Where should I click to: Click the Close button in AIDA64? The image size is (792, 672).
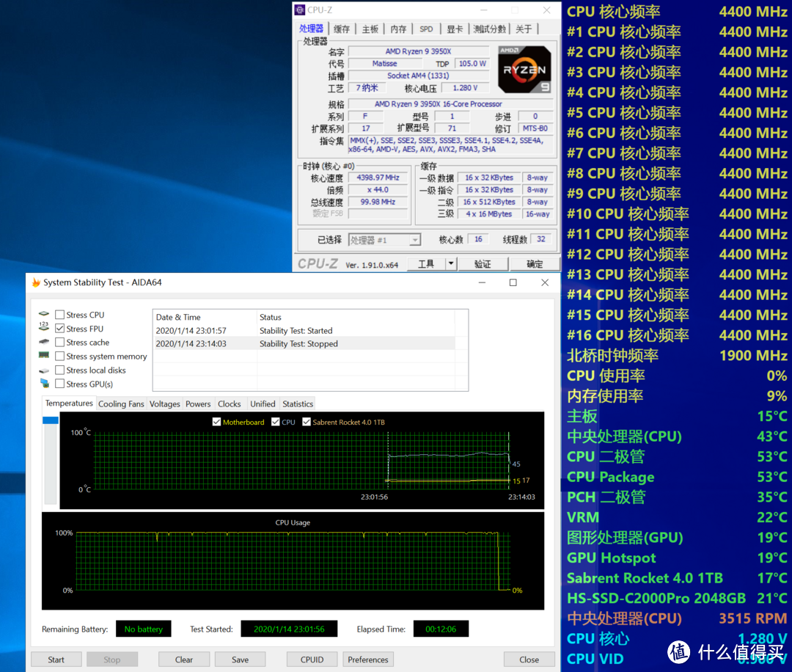coord(529,660)
